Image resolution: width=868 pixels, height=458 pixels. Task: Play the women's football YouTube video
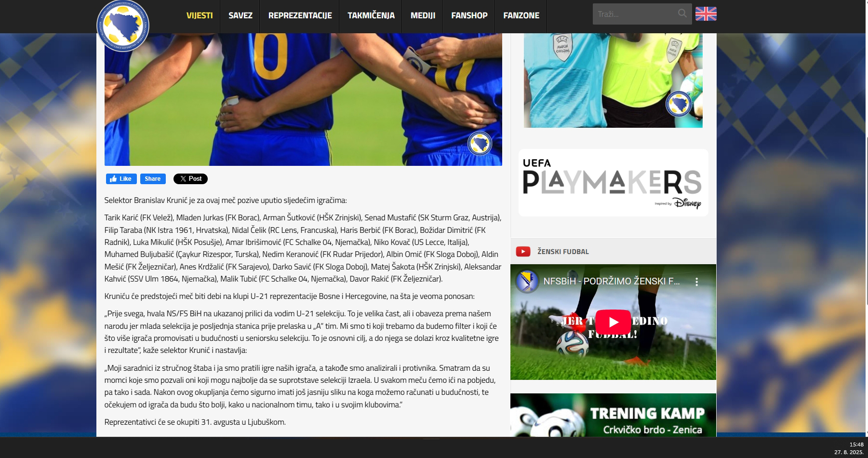point(613,322)
